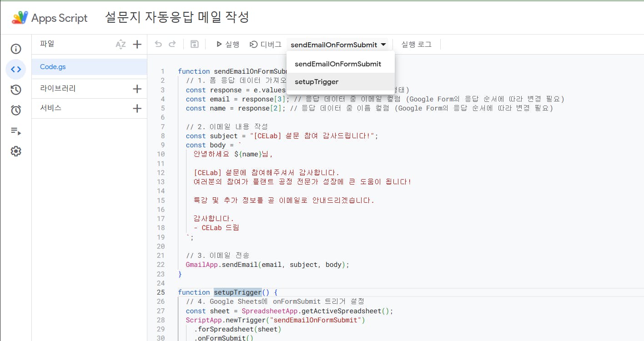Image resolution: width=644 pixels, height=341 pixels.
Task: Click the '// 2. 이메일 내용 작성' comment
Action: (227, 126)
